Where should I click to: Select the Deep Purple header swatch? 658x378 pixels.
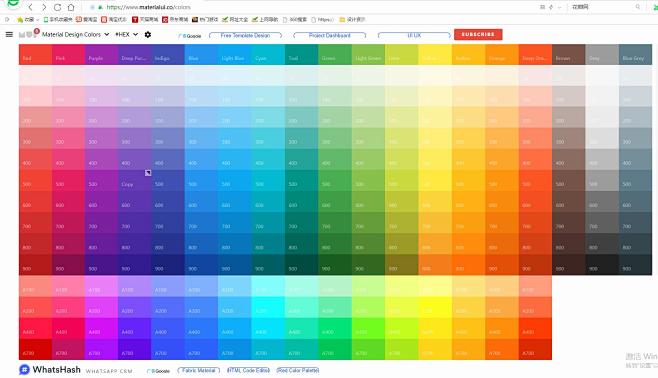pos(135,55)
